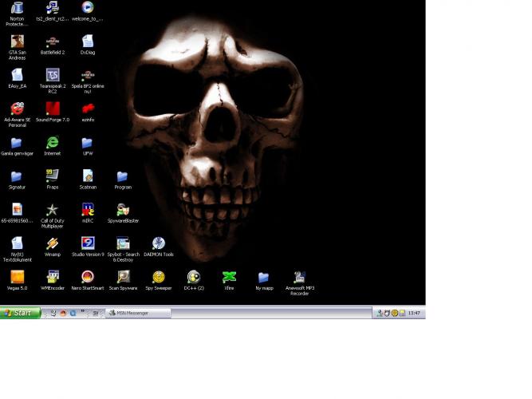Switch to MSN Messenger taskbar button
This screenshot has width=532, height=399.
(137, 313)
